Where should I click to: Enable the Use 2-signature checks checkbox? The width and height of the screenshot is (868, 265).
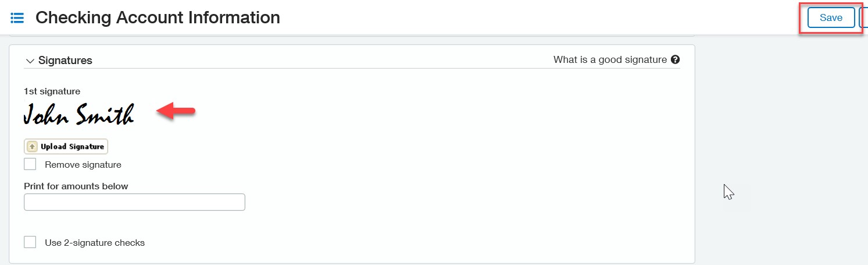tap(30, 242)
